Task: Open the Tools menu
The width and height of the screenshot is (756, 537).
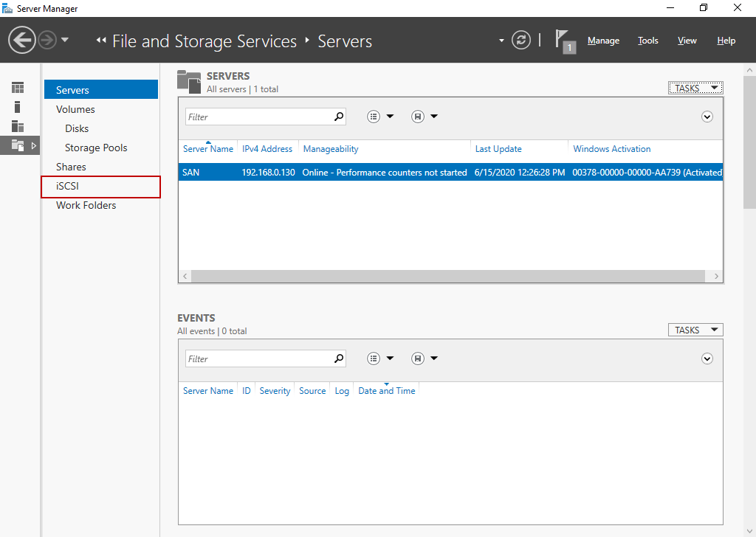Action: pos(647,41)
